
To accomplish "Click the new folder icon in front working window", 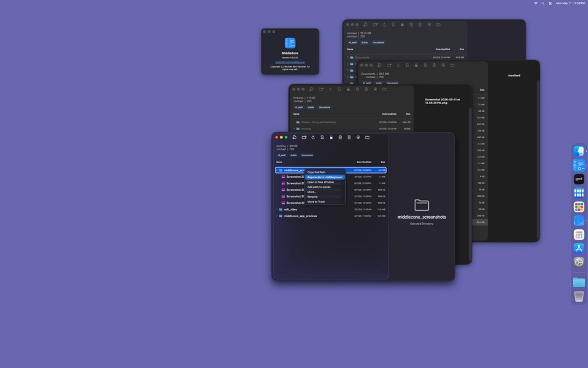I will [x=304, y=138].
